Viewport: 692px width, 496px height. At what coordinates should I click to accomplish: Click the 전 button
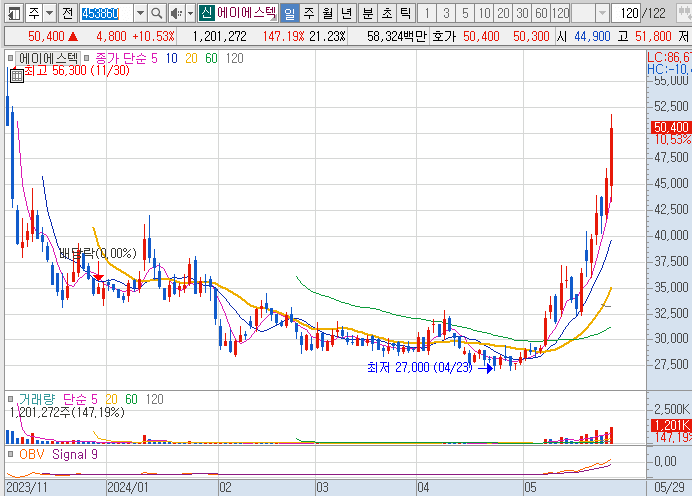[x=68, y=13]
